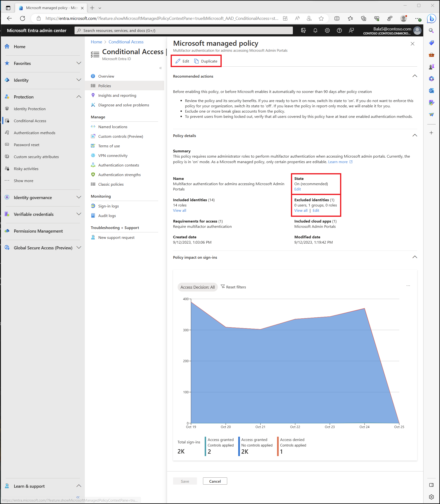The width and height of the screenshot is (440, 504).
Task: Click Reset filters above the chart
Action: coord(233,287)
